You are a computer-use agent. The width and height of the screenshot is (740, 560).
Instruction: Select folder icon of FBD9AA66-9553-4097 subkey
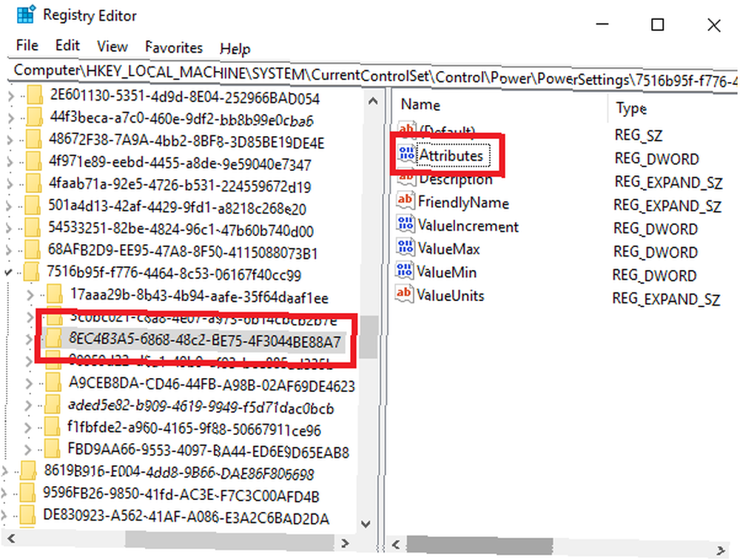52,448
